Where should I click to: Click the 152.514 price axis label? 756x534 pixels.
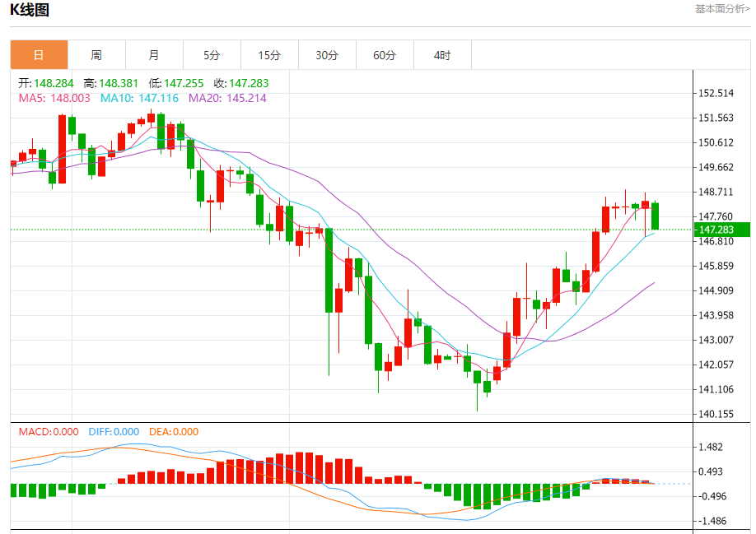(x=716, y=93)
